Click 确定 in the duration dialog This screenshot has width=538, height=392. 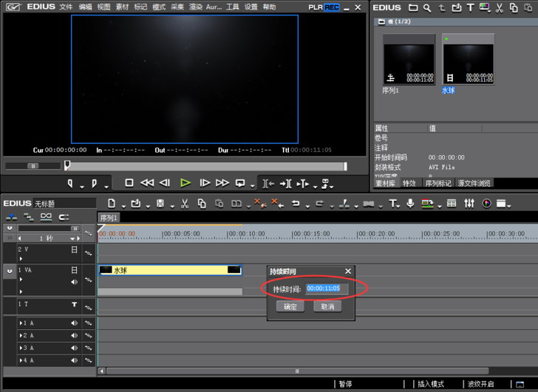tap(290, 306)
